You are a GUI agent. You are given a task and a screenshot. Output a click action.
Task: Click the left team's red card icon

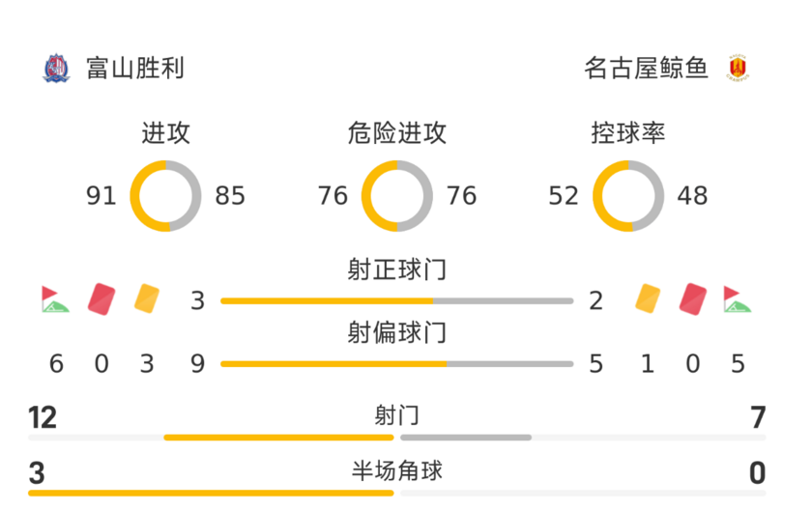click(101, 298)
